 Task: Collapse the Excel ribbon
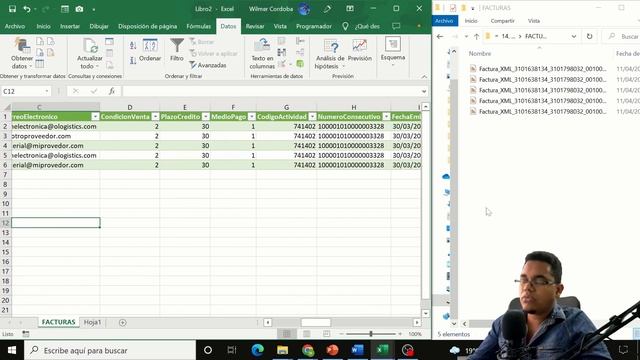pyautogui.click(x=424, y=76)
